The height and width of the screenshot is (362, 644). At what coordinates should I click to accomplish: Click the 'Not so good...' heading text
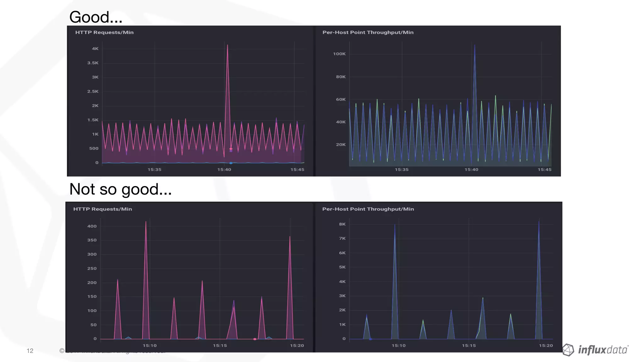120,189
